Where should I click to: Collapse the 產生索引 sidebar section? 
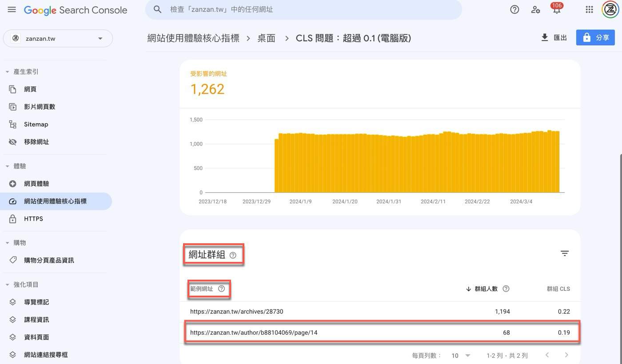click(8, 72)
